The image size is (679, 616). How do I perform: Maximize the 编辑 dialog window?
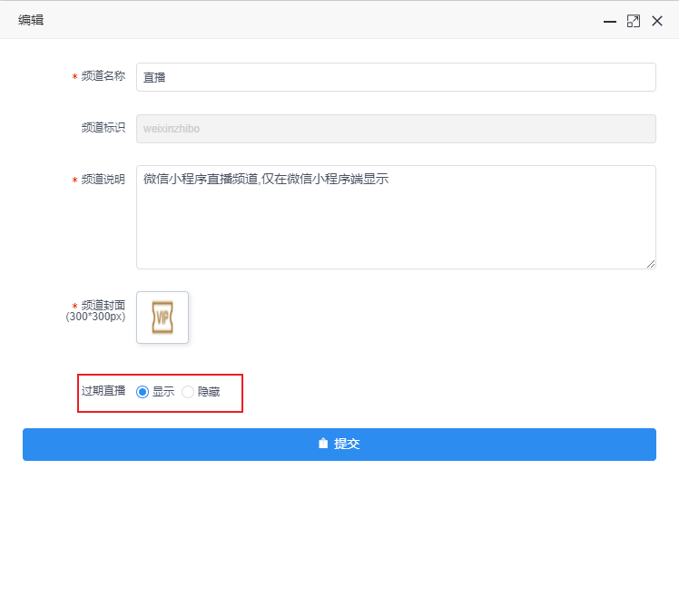pyautogui.click(x=634, y=21)
